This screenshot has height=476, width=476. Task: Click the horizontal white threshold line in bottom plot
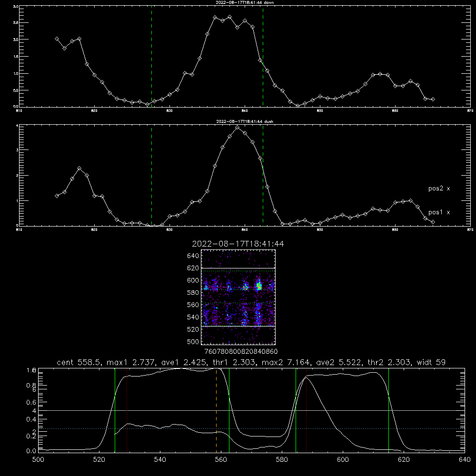pos(251,410)
